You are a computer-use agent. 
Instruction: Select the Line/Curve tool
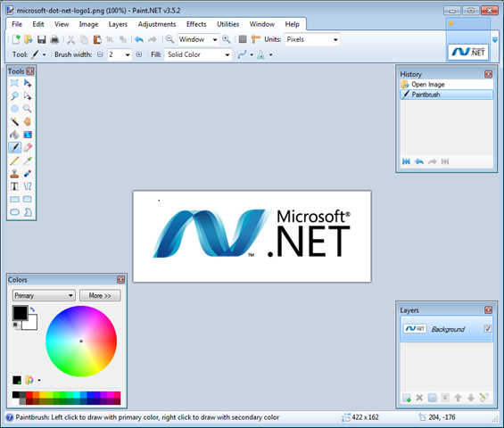coord(28,186)
